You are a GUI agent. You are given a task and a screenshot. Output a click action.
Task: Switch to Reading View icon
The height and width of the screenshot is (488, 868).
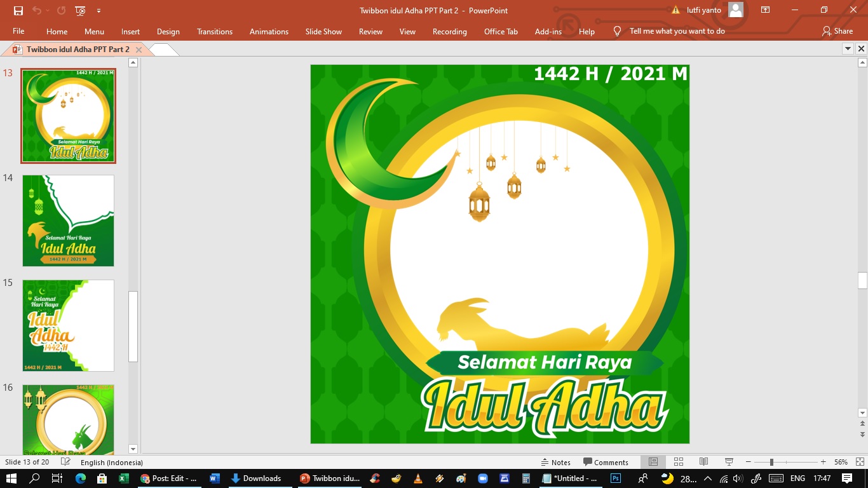click(703, 462)
